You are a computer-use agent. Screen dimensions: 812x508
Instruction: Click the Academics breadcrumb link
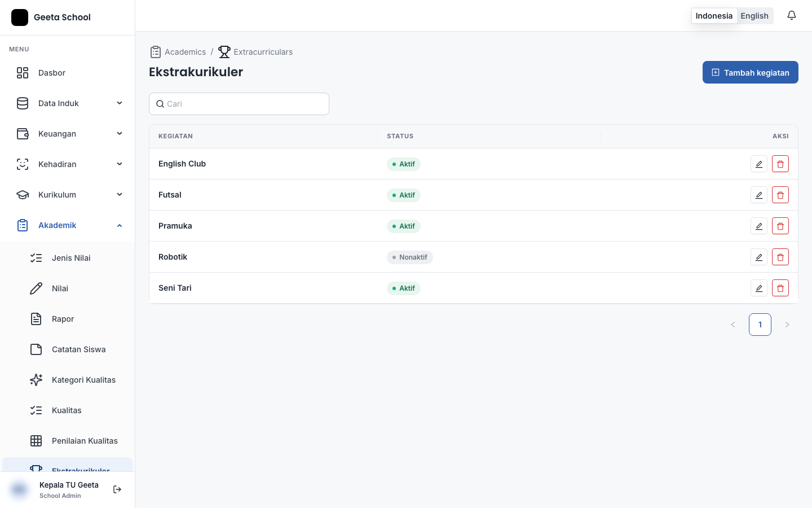(185, 52)
